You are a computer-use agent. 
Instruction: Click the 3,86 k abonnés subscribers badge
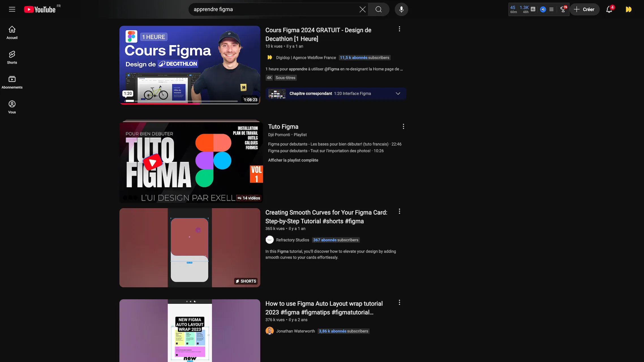(344, 331)
